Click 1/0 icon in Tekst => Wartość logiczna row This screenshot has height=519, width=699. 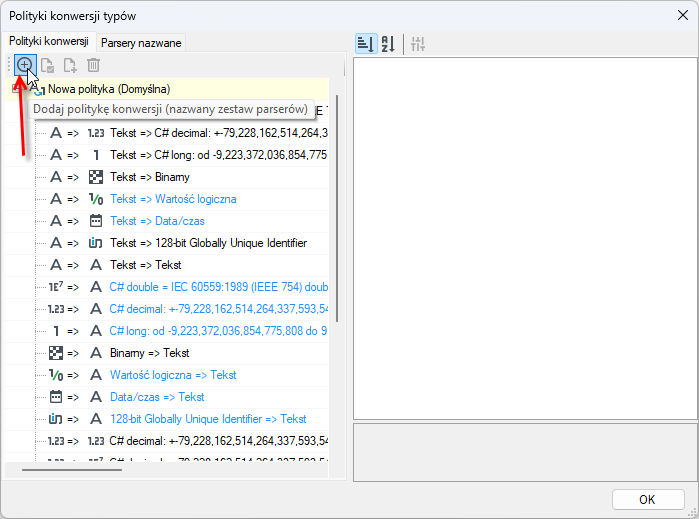(x=96, y=199)
